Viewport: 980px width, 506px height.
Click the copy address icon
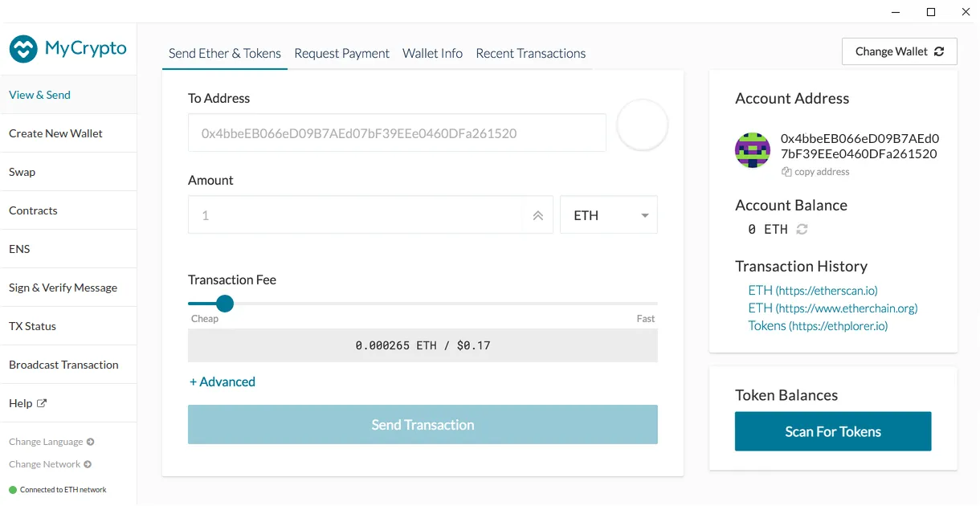[786, 172]
